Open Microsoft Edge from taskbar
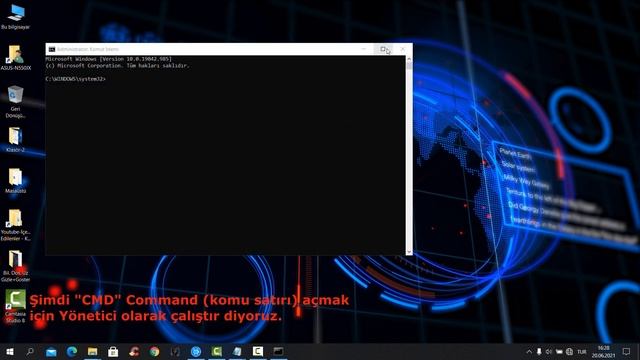The image size is (640, 360). (72, 351)
